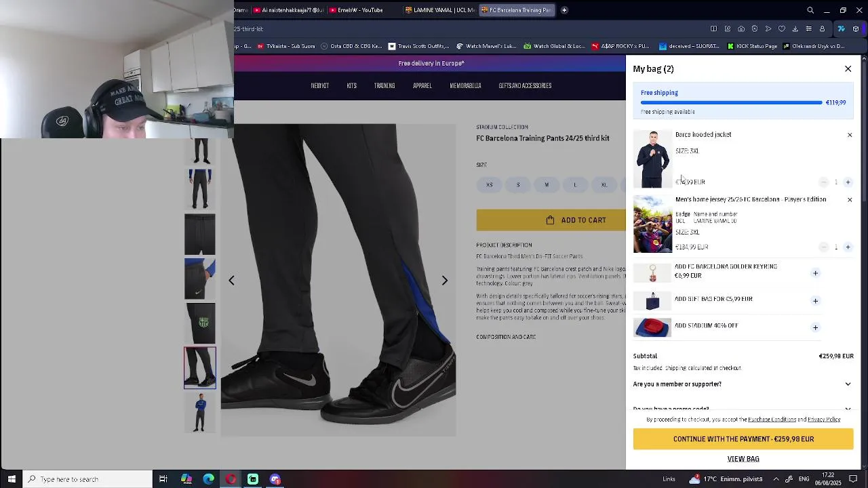Switch to Ai naistenhakkaaja YouTube tab

pyautogui.click(x=288, y=10)
